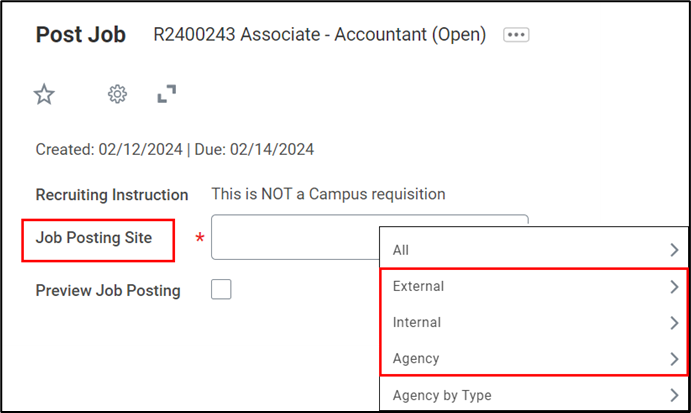The height and width of the screenshot is (413, 691).
Task: Select the Internal posting site option
Action: point(417,323)
